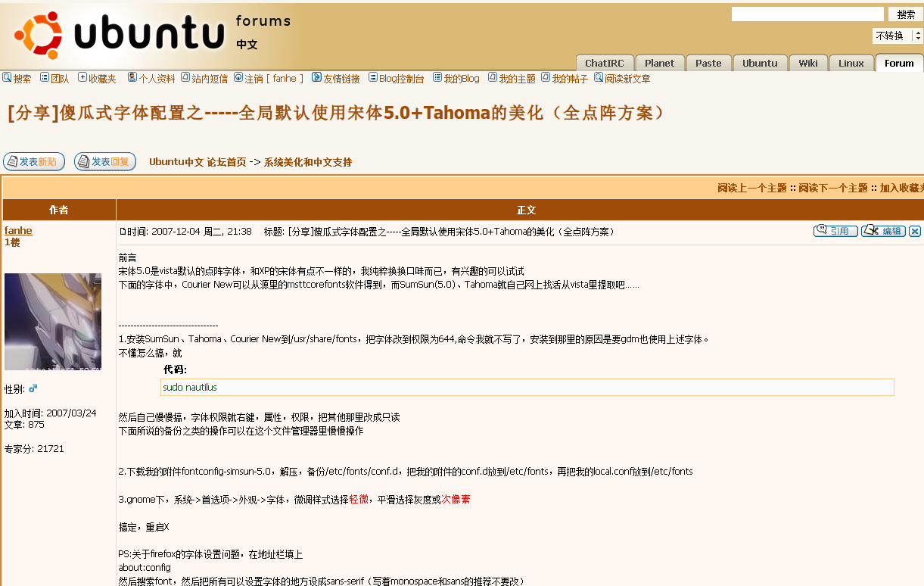Screen dimensions: 924x586
Task: Click the '作者' column header
Action: (59, 210)
